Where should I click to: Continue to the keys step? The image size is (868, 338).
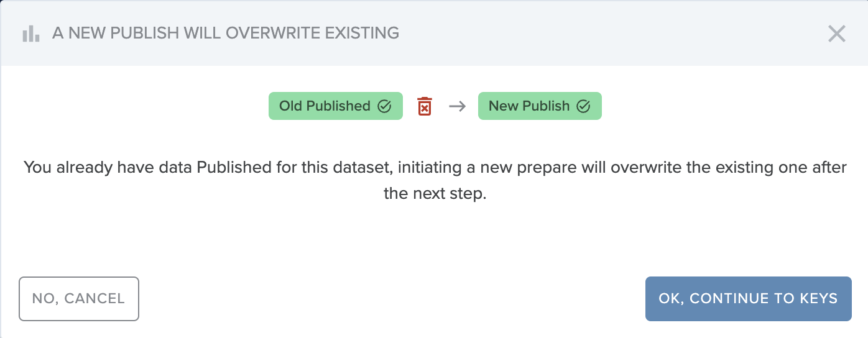pyautogui.click(x=749, y=299)
